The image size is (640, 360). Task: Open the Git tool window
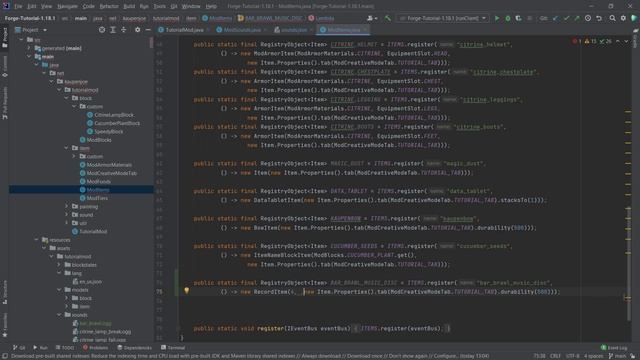19,348
